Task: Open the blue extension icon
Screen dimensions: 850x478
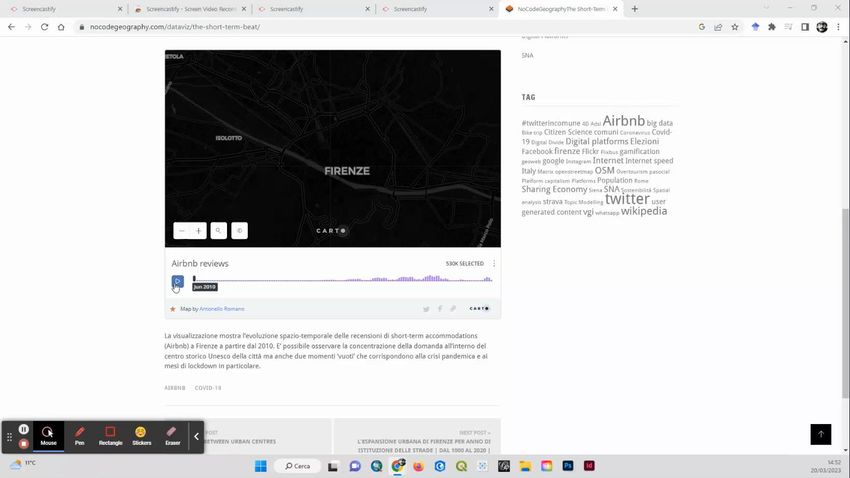Action: click(x=755, y=27)
